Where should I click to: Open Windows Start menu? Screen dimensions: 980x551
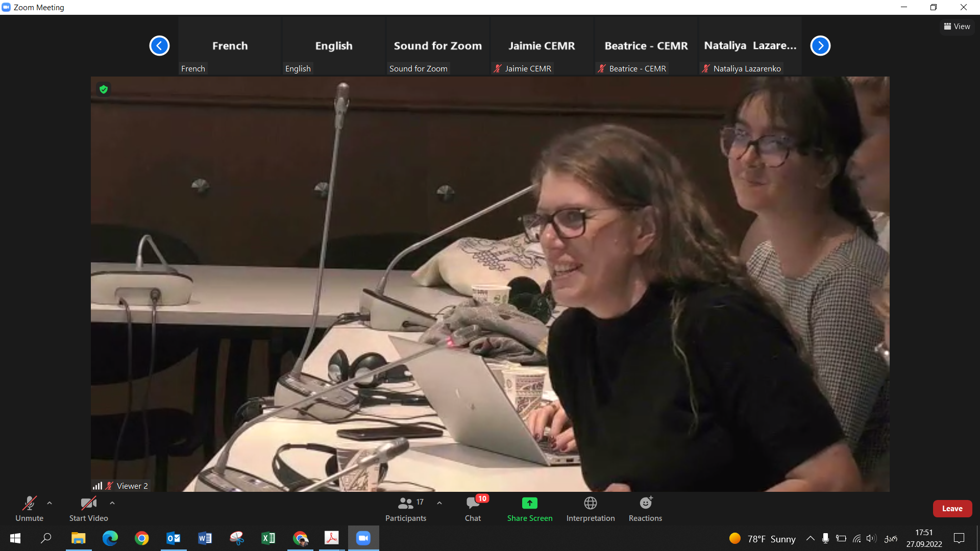(15, 538)
